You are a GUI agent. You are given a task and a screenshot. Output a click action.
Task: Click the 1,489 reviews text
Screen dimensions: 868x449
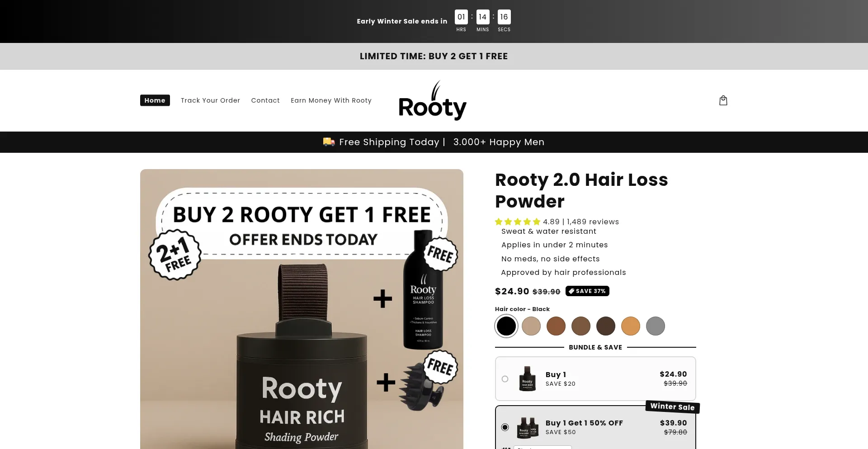(x=593, y=222)
